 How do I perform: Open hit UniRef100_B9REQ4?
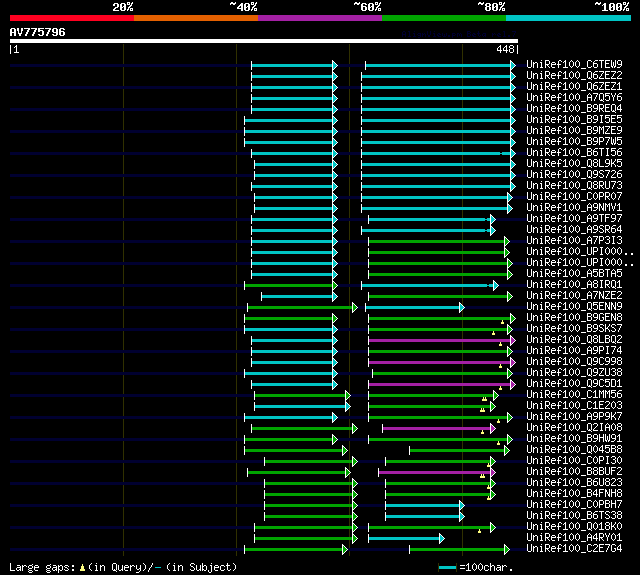coord(574,109)
